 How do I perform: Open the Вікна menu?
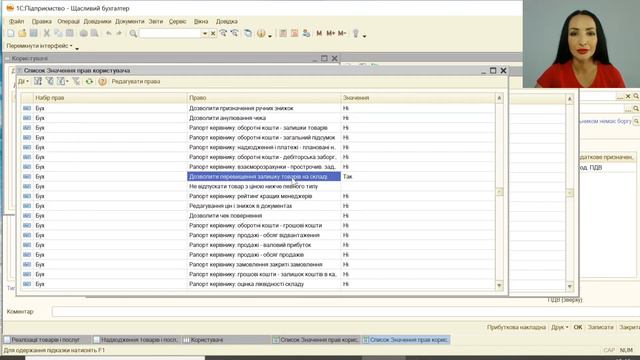201,21
